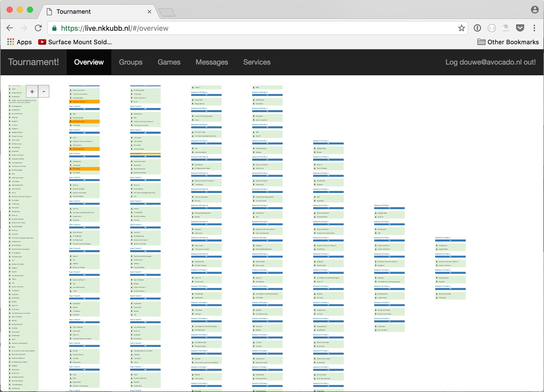Select Herberg het Plein under Schema C 1/8 Finale: 7
The width and height of the screenshot is (544, 392).
(x=267, y=379)
